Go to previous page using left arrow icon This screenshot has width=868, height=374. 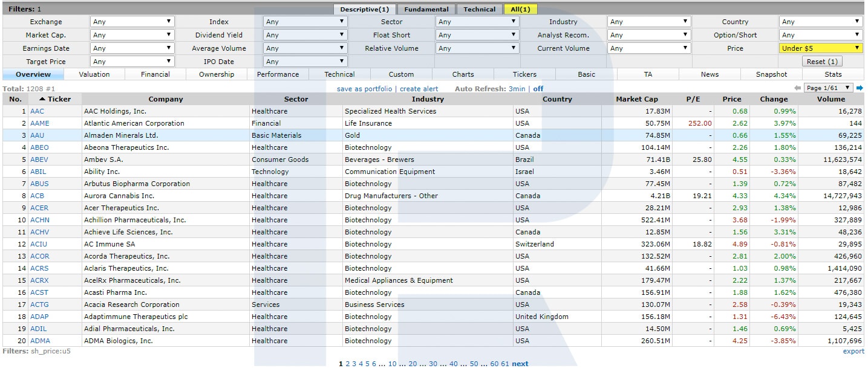point(797,88)
